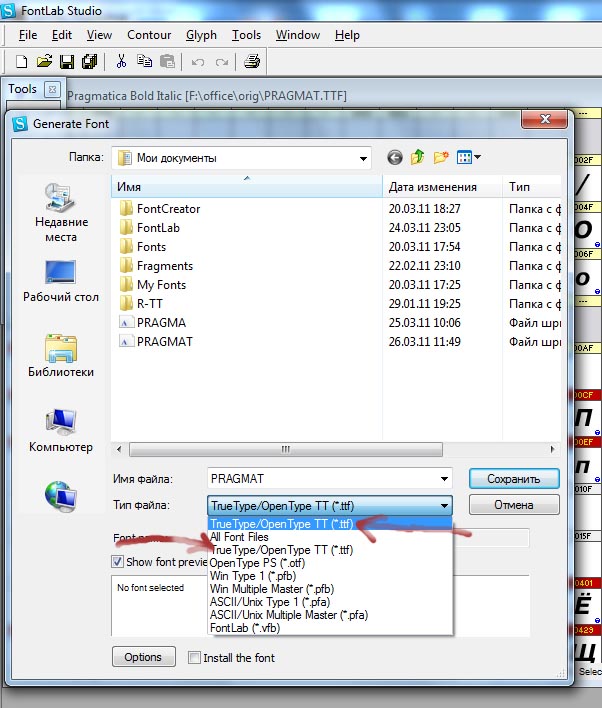Click the Отмена button
The width and height of the screenshot is (602, 708).
coord(514,505)
